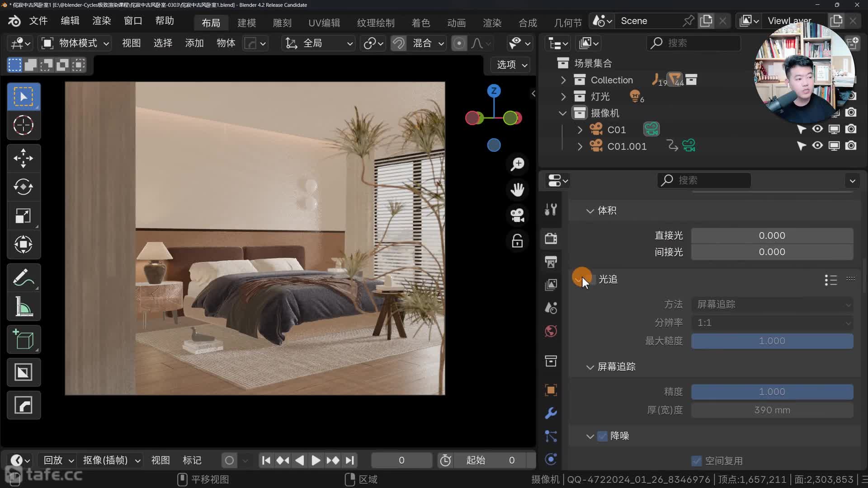Screen dimensions: 868x488
Task: Switch to the 着色 workspace tab
Action: tap(420, 23)
